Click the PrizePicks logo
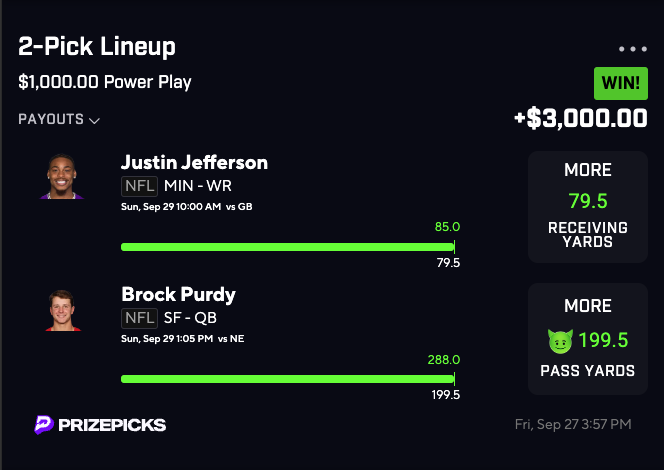The width and height of the screenshot is (664, 470). click(x=99, y=425)
